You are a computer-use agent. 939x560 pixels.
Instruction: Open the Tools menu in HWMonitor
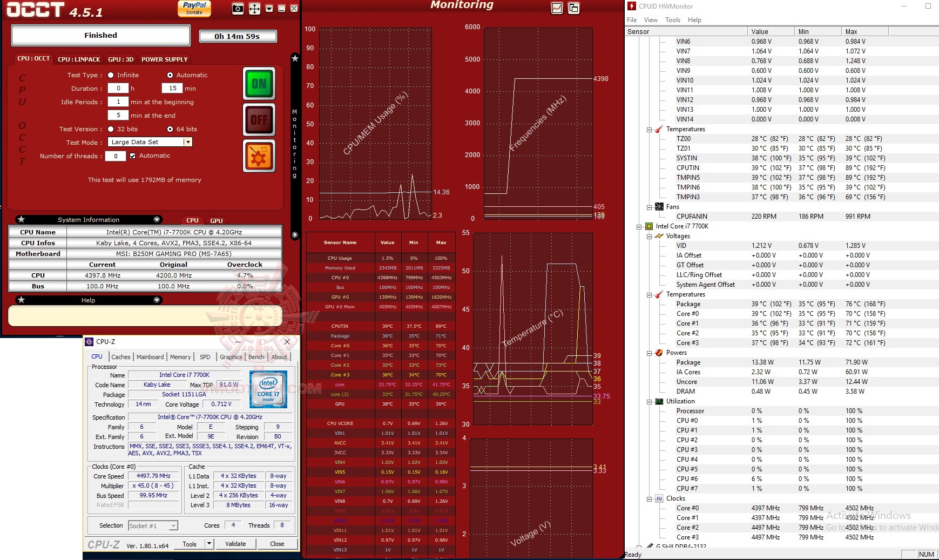click(673, 20)
